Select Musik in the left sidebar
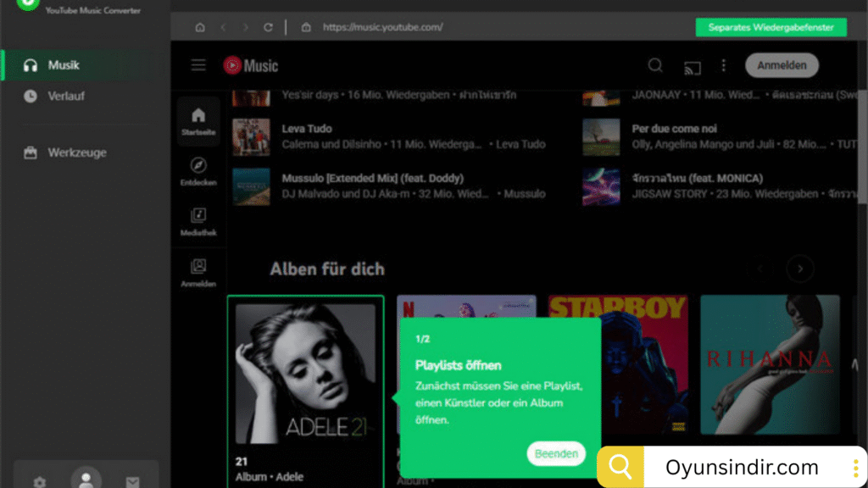Viewport: 868px width, 488px height. [64, 65]
